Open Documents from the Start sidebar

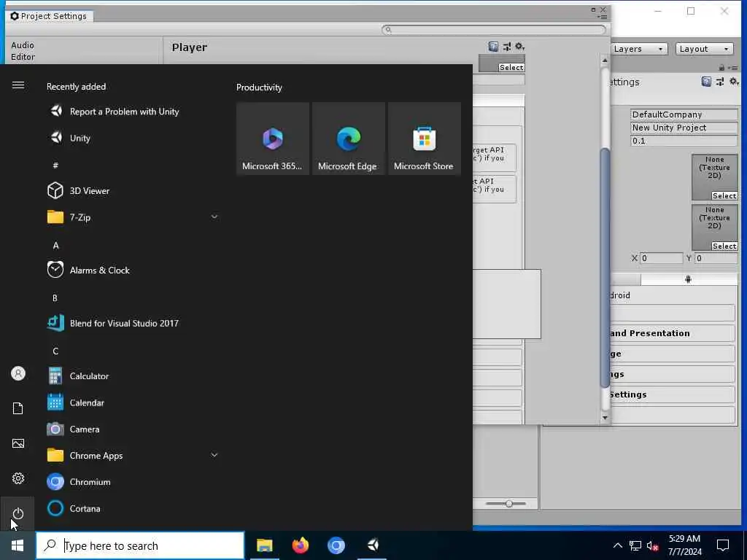[18, 408]
